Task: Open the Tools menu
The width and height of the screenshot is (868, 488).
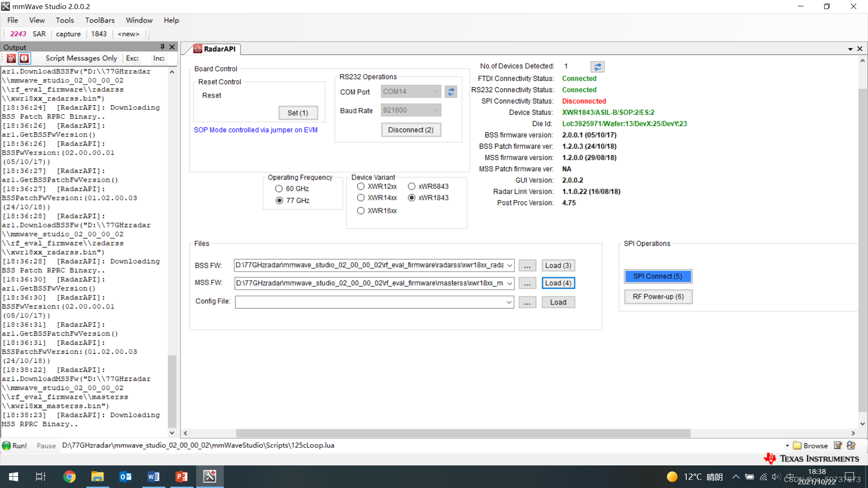Action: (65, 20)
